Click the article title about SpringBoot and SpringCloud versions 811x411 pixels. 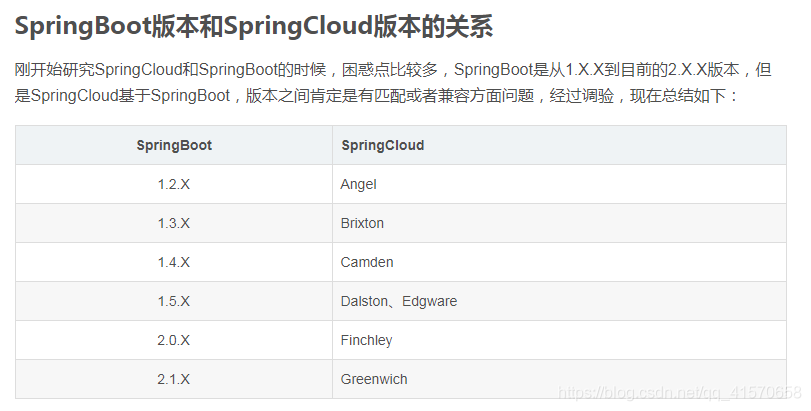(254, 27)
